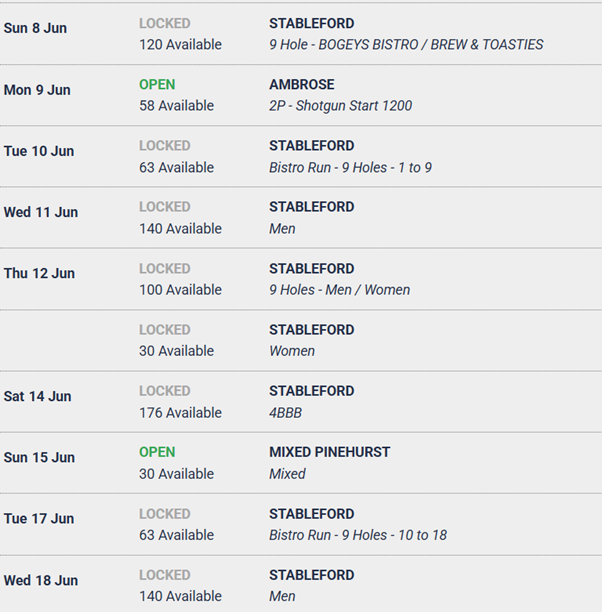602x612 pixels.
Task: Select the Sun 8 Jun date row
Action: [x=35, y=28]
